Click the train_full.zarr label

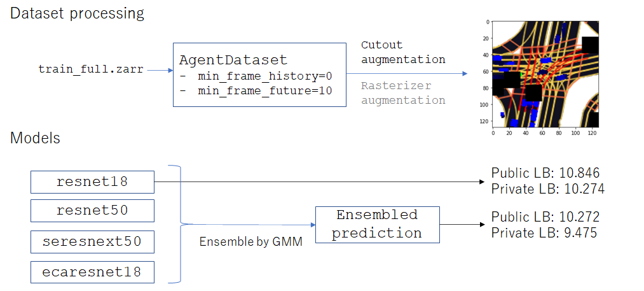pyautogui.click(x=91, y=69)
